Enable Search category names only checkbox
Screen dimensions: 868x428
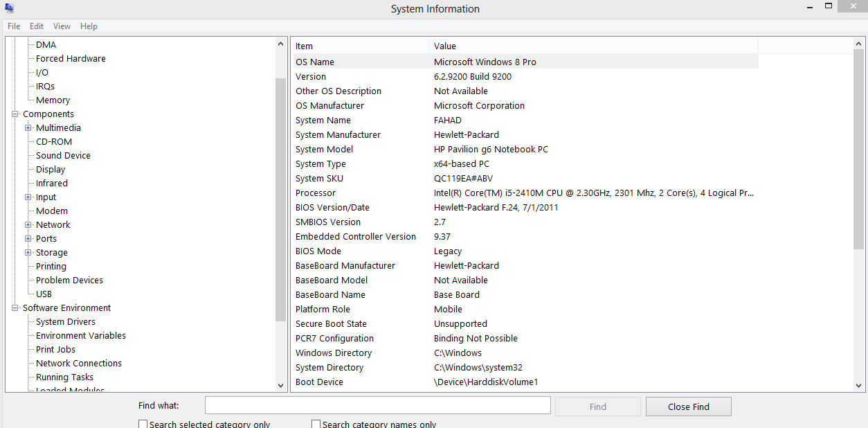(x=316, y=424)
